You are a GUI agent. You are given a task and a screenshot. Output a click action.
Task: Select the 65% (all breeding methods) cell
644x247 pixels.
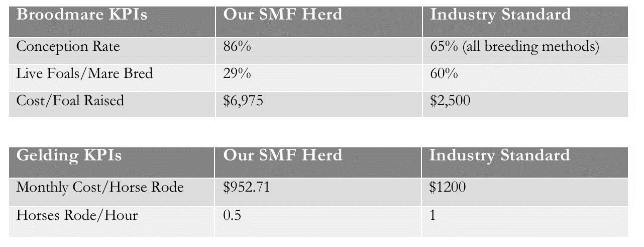[x=514, y=47]
